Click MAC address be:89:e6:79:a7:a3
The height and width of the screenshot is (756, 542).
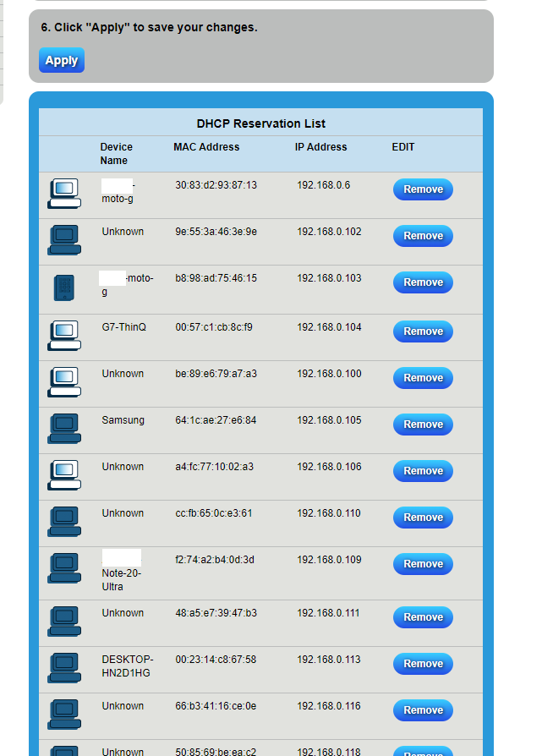click(x=216, y=374)
